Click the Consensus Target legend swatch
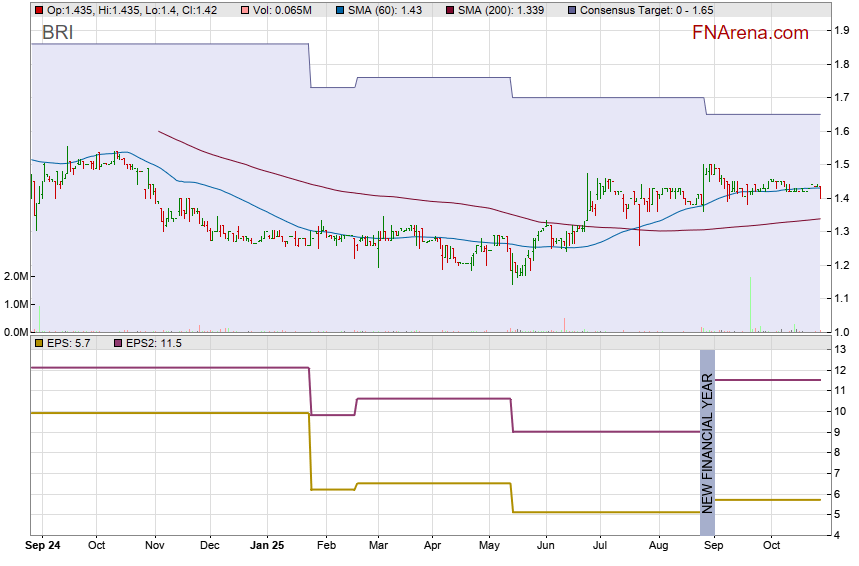859x566 pixels. point(571,9)
